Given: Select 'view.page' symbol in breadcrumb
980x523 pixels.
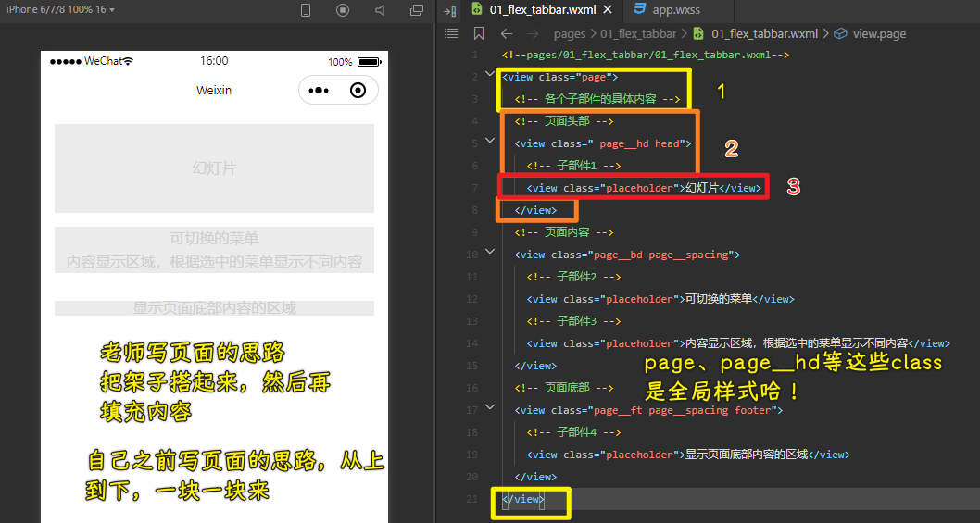Looking at the screenshot, I should (x=879, y=33).
